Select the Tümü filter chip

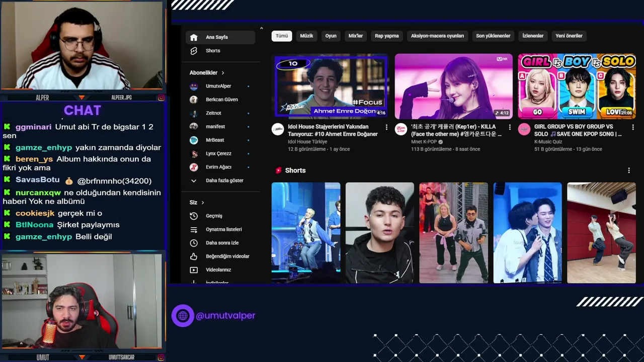[x=282, y=36]
